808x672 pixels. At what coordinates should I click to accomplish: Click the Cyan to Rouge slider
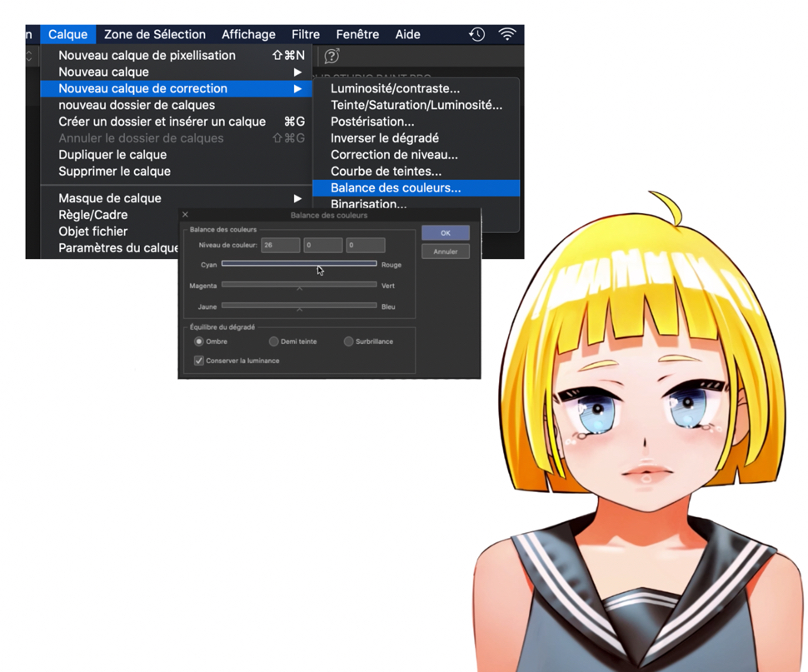pos(299,264)
